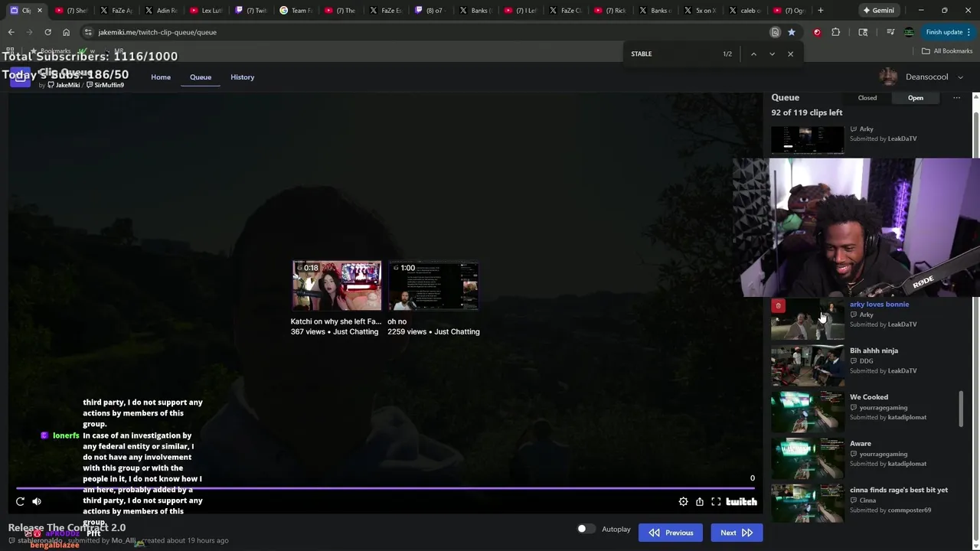The height and width of the screenshot is (551, 980).
Task: Switch to the Queue tab
Action: (201, 77)
